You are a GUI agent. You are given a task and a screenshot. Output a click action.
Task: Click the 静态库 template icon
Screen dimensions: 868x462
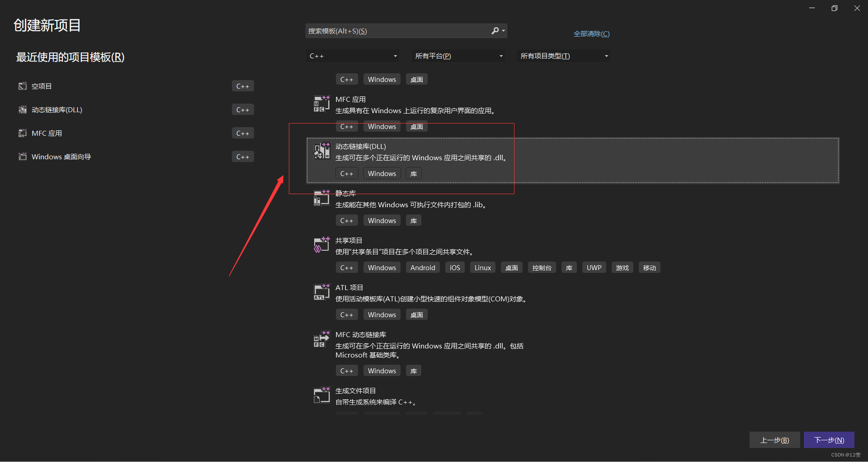(322, 198)
